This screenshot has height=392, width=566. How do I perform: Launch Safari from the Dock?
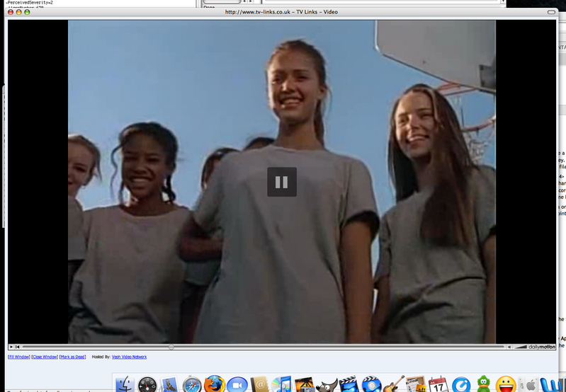[x=192, y=384]
